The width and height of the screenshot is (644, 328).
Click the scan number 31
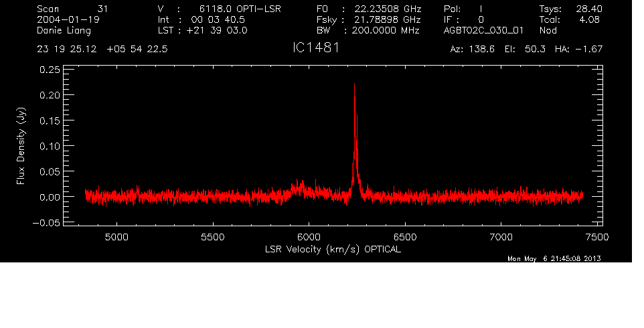102,9
